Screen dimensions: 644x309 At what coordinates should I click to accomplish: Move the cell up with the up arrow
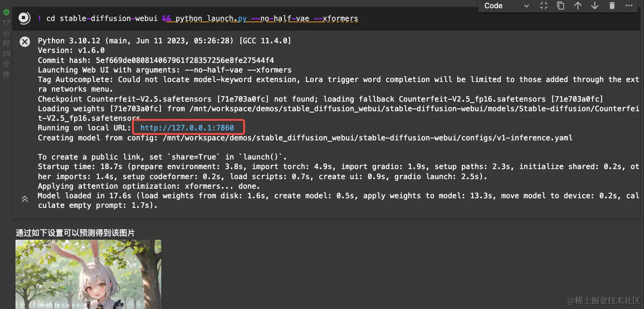point(578,6)
